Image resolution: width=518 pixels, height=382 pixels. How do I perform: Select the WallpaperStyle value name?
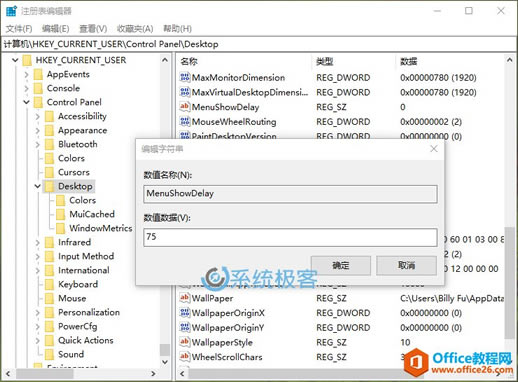pos(222,342)
